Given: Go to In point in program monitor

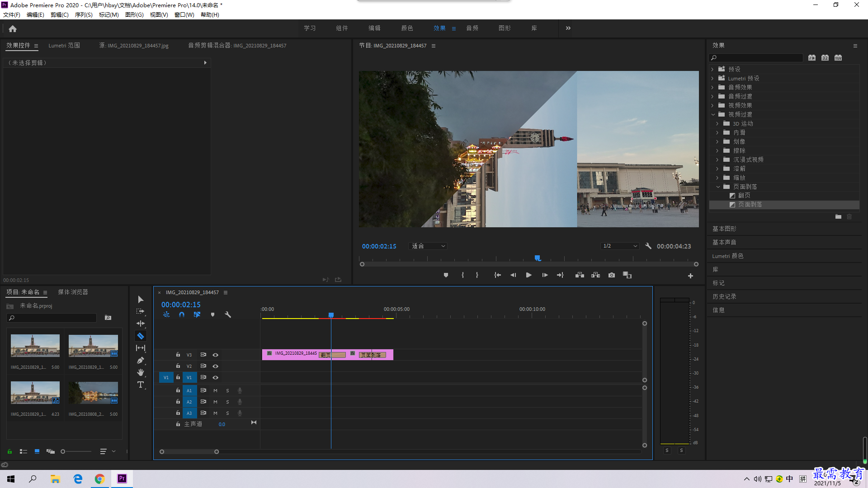Looking at the screenshot, I should tap(497, 275).
